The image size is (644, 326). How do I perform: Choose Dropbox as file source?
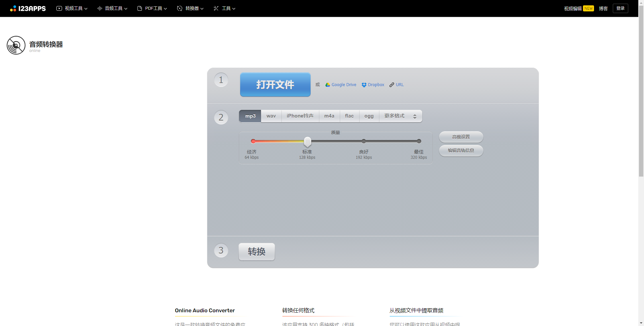(x=373, y=85)
